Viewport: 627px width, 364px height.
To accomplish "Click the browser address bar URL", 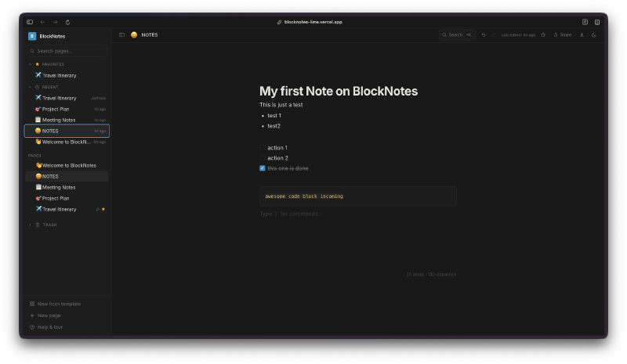I will (x=313, y=22).
